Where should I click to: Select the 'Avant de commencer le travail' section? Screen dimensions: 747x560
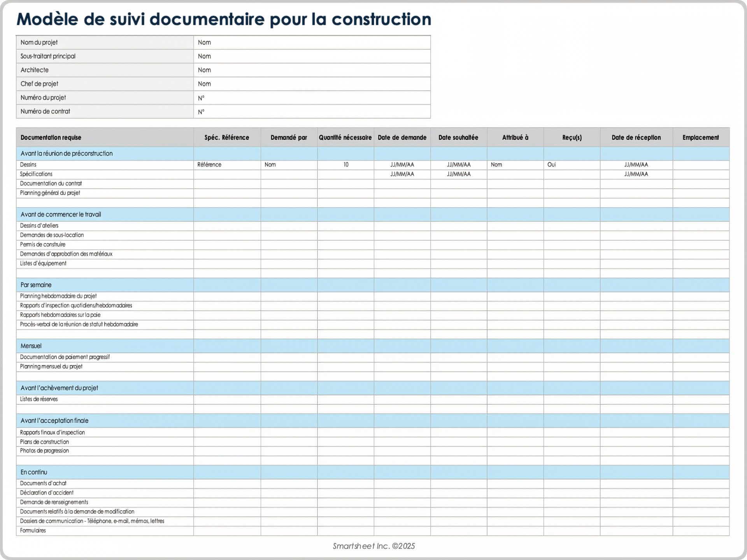pos(373,215)
